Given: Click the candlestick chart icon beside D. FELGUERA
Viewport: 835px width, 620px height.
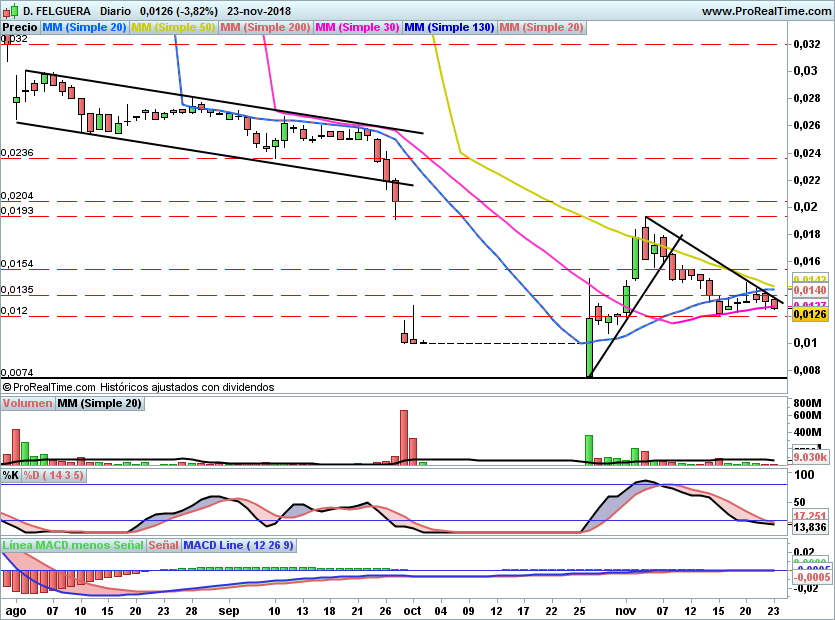Looking at the screenshot, I should [x=10, y=11].
